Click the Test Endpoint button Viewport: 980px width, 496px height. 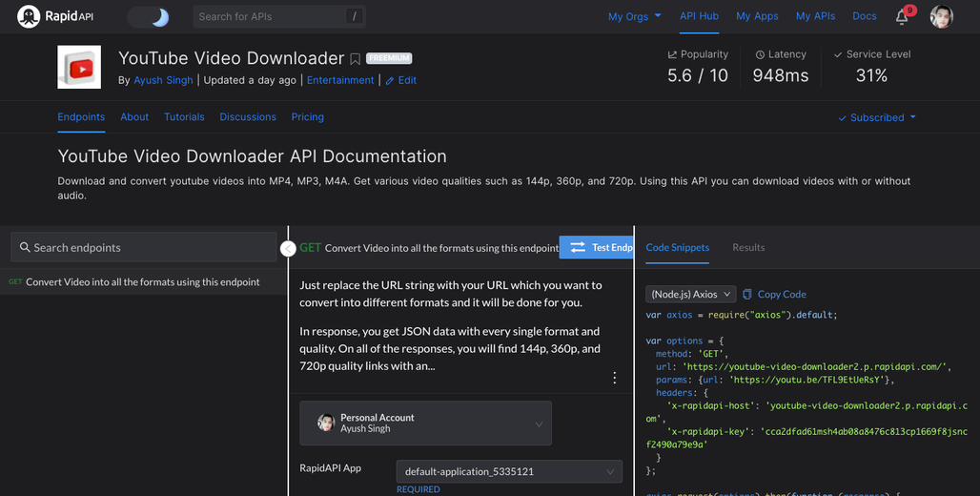click(596, 247)
